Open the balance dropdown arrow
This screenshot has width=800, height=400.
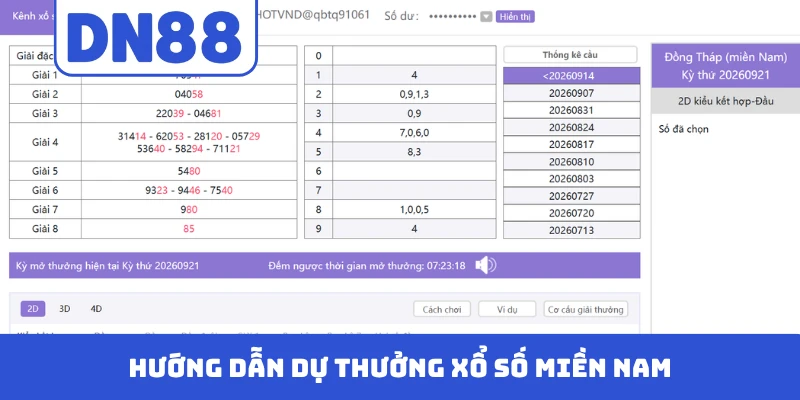tap(486, 17)
